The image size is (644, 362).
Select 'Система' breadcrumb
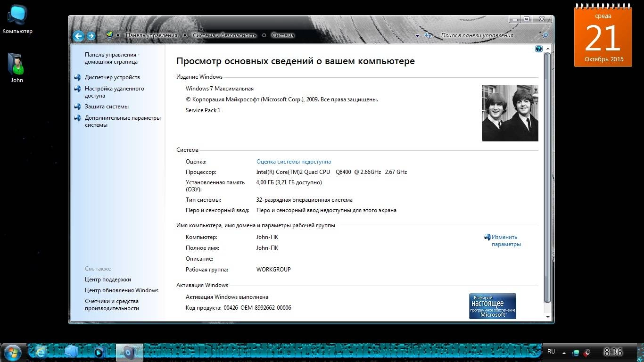click(x=283, y=35)
